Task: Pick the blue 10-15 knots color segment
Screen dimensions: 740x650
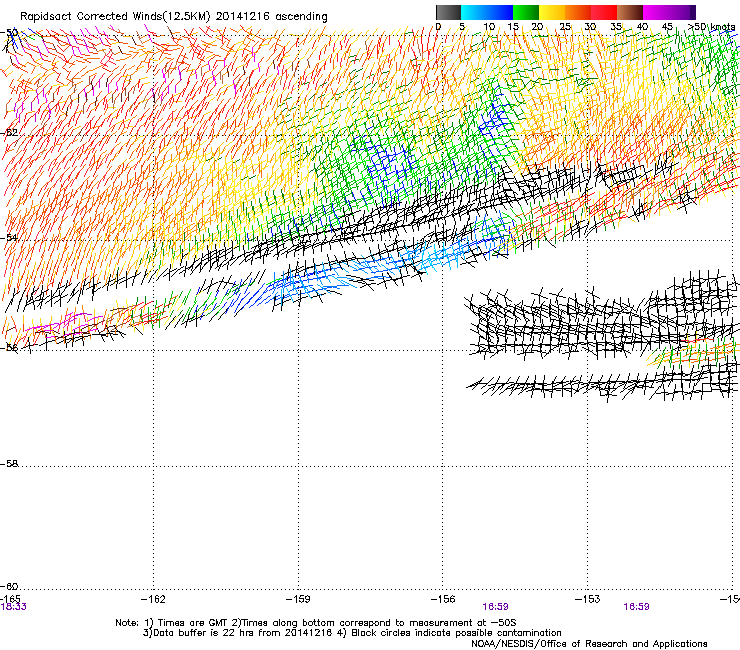Action: click(x=500, y=12)
